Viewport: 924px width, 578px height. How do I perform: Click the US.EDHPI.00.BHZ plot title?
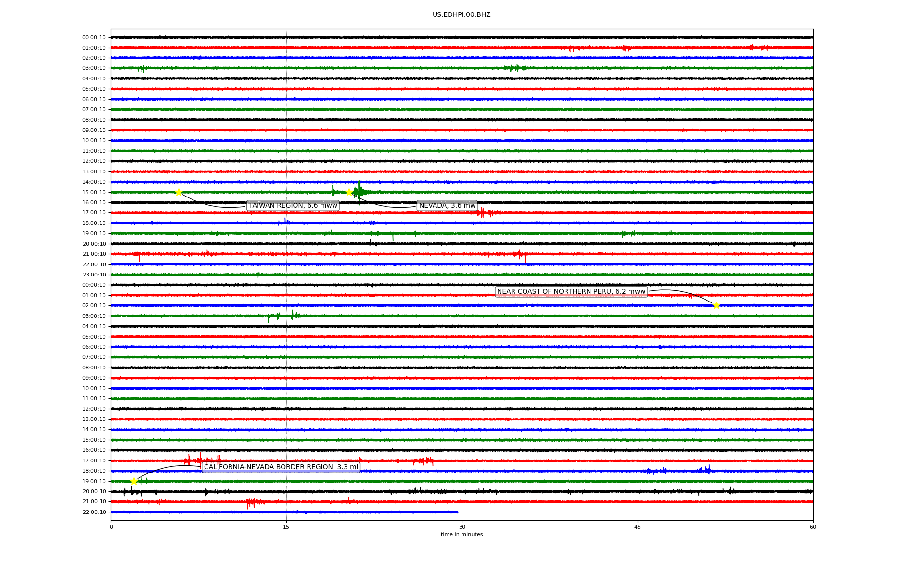click(462, 15)
